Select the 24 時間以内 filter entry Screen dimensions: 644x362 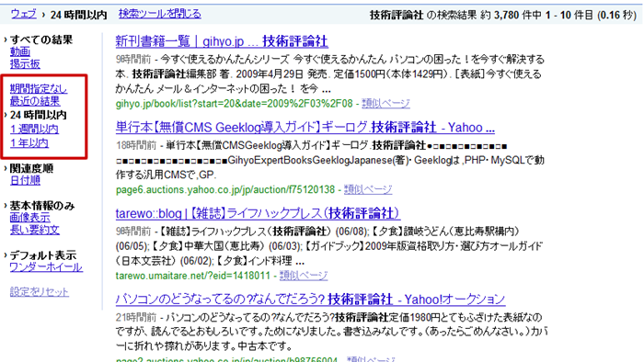[39, 115]
